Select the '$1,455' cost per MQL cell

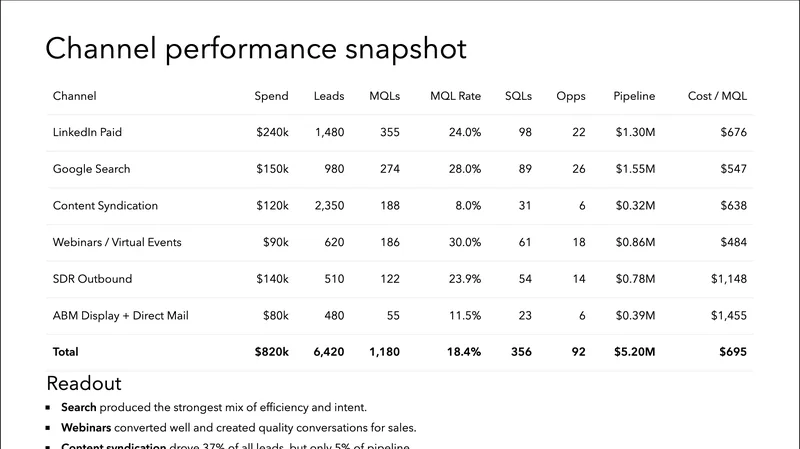click(x=727, y=316)
